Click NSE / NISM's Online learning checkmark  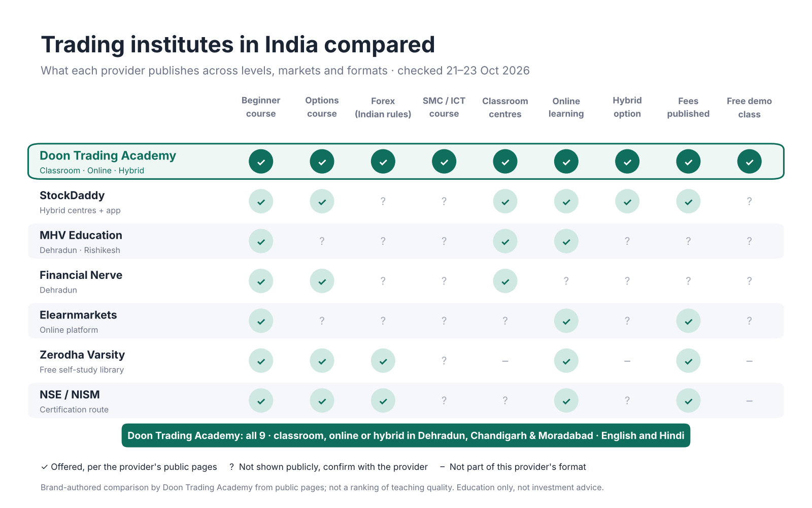tap(566, 401)
